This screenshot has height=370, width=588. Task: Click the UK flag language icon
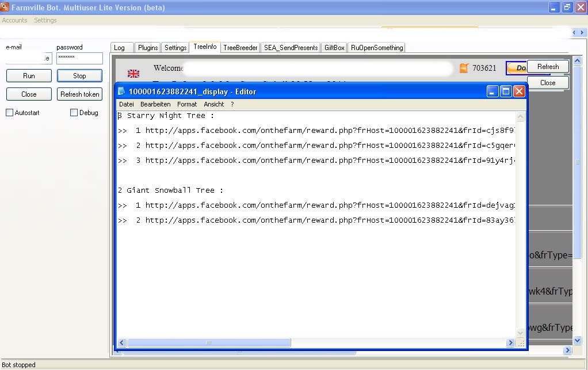(133, 74)
